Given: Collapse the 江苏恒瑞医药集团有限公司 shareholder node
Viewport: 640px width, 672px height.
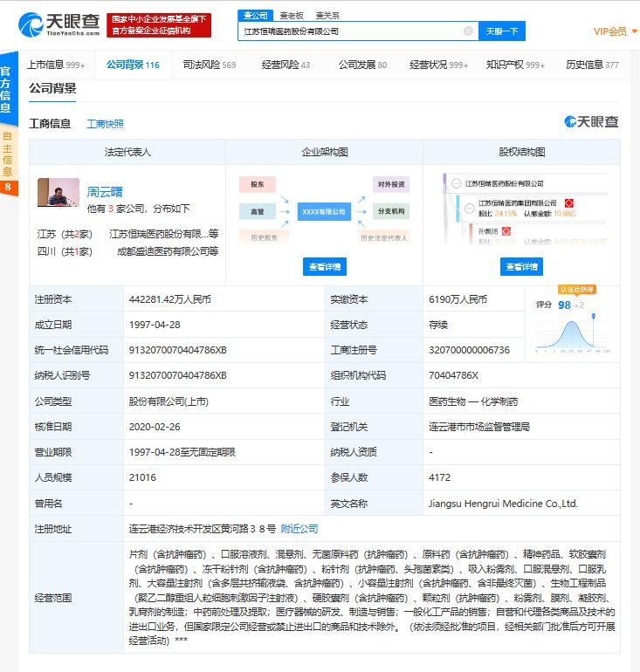Looking at the screenshot, I should [470, 209].
